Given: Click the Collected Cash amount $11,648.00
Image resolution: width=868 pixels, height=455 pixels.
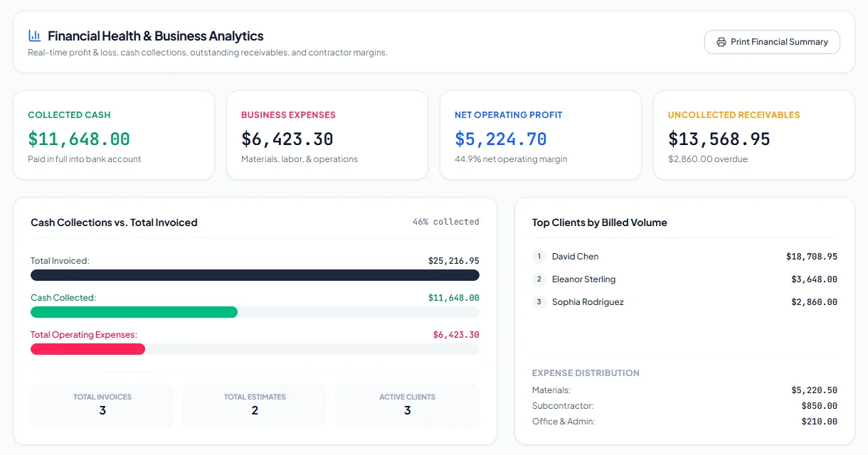Looking at the screenshot, I should (x=79, y=139).
